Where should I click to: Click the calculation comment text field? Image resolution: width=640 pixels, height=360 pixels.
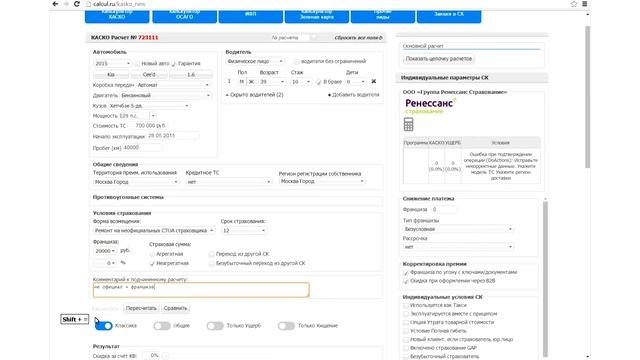[201, 290]
